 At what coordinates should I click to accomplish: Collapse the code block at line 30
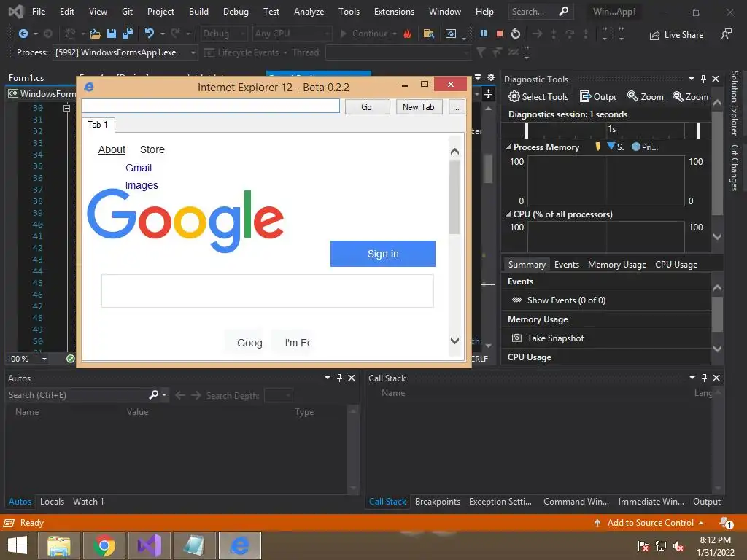coord(66,108)
